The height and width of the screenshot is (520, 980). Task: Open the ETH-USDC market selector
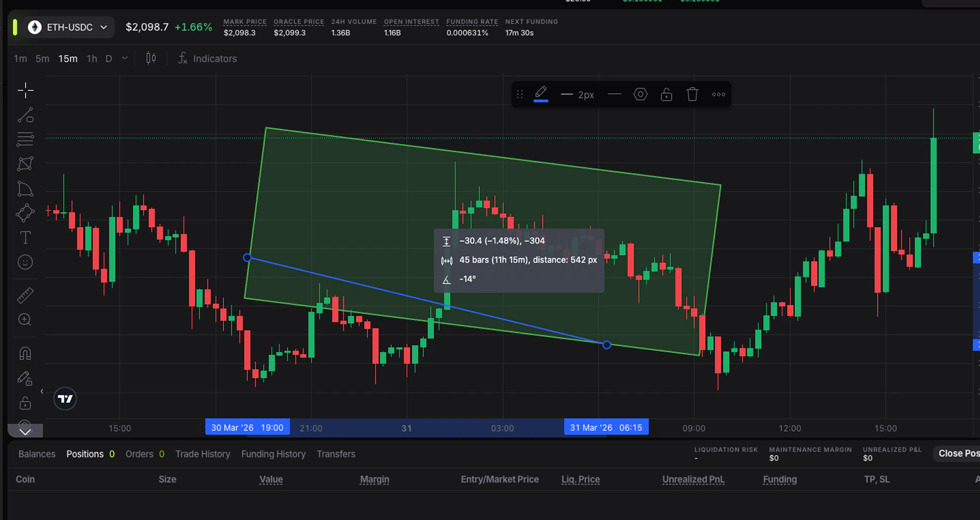pos(70,27)
